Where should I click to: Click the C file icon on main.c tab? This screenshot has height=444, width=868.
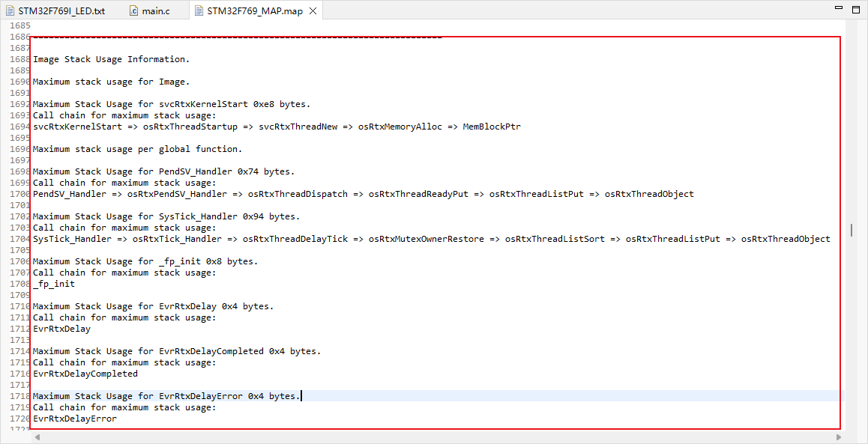pos(133,11)
